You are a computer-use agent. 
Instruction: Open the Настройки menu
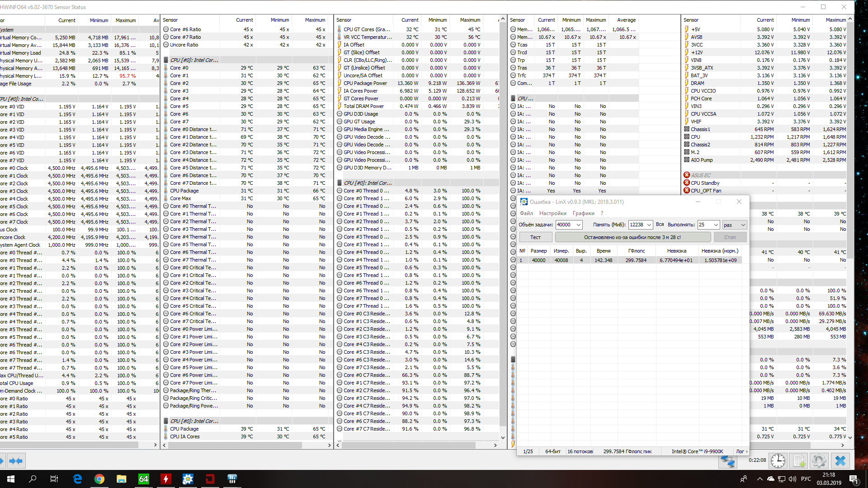552,213
